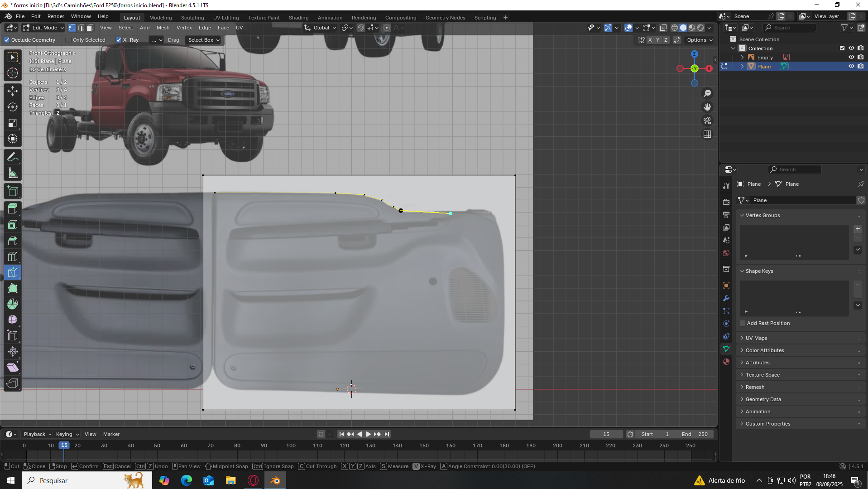
Task: Click the zoom viewport navigation icon
Action: pyautogui.click(x=707, y=93)
